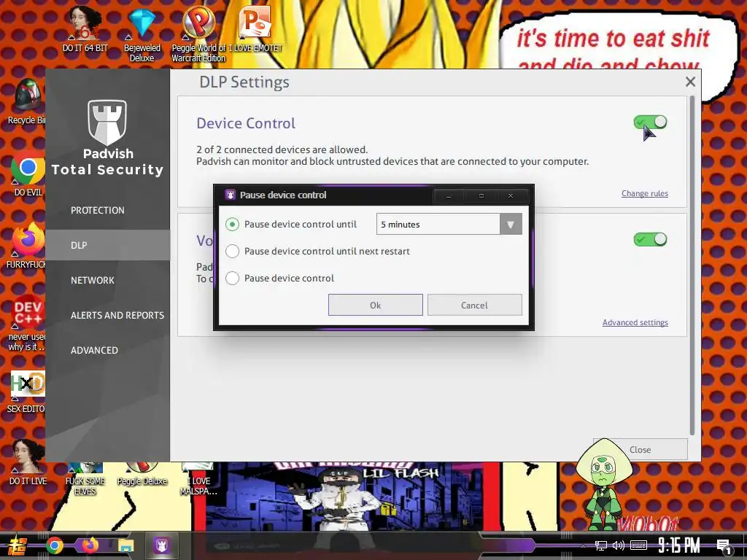
Task: Toggle the second green switch below Device Control
Action: [650, 239]
